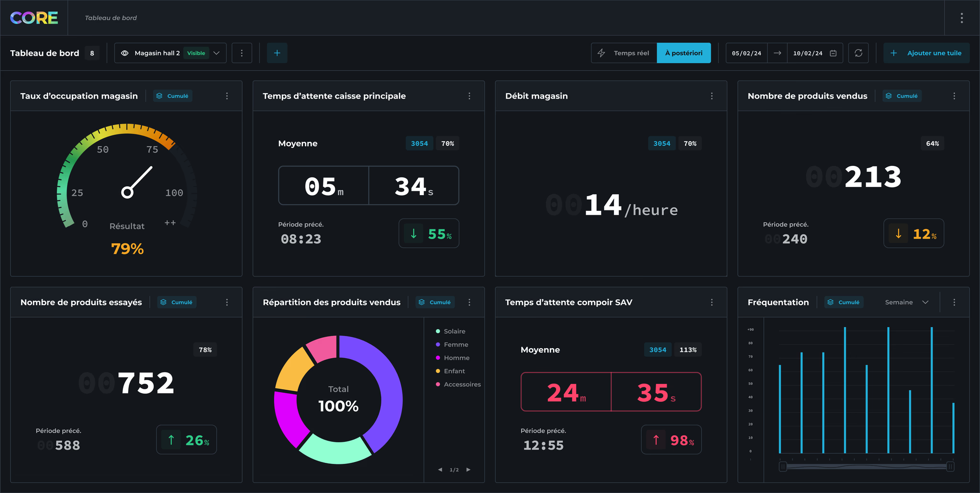The image size is (980, 493).
Task: Open the Débit magasin tile options menu
Action: [712, 96]
